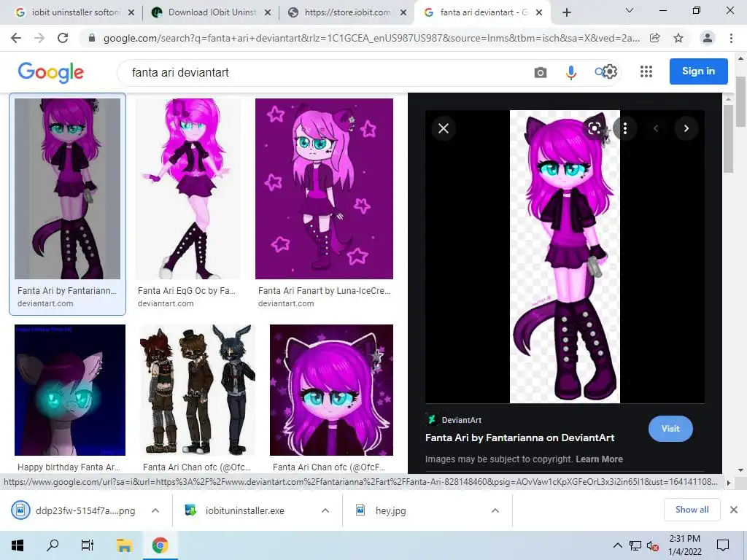
Task: Switch to 'Download IObit Uninst' tab
Action: 211,12
